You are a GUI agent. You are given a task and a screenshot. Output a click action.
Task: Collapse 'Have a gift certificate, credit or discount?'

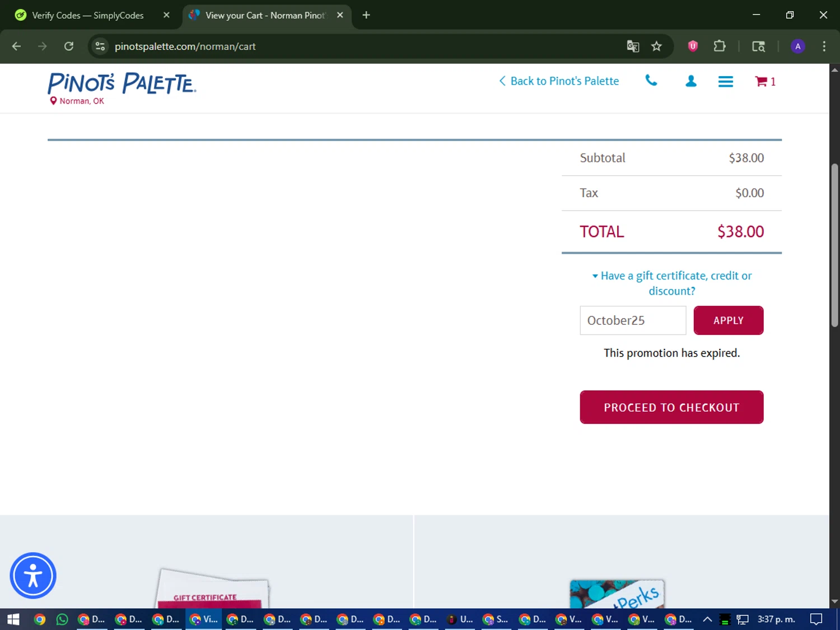(671, 283)
